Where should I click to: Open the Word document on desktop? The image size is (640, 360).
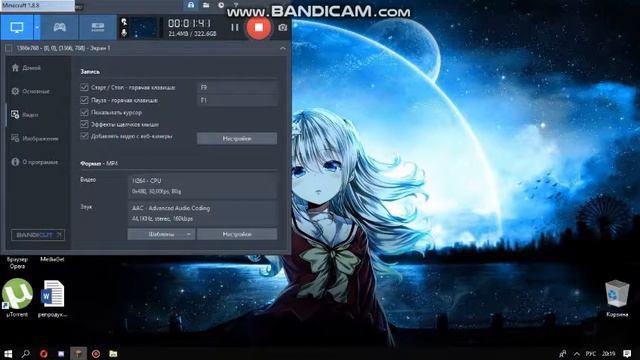[x=52, y=298]
